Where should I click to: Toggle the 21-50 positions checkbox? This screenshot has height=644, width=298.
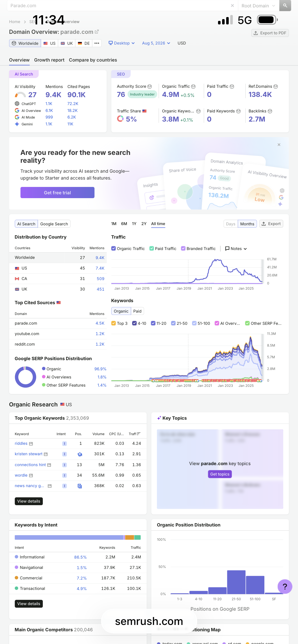point(173,323)
